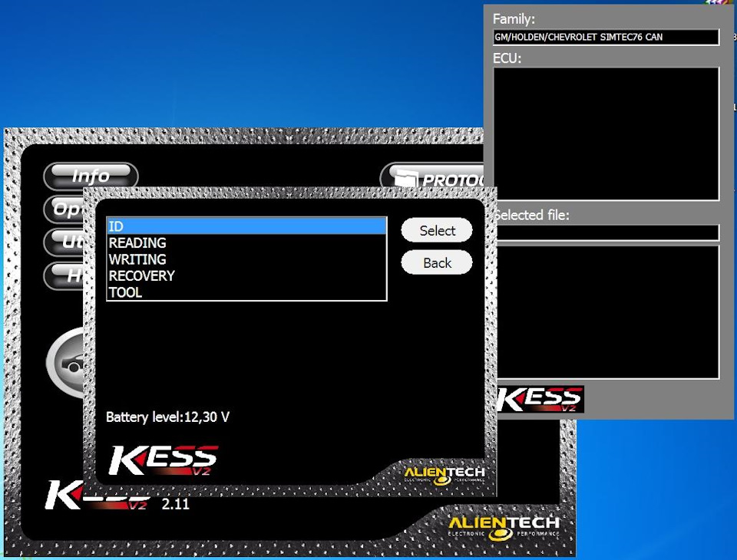
Task: Open the Info button in main window
Action: (91, 176)
